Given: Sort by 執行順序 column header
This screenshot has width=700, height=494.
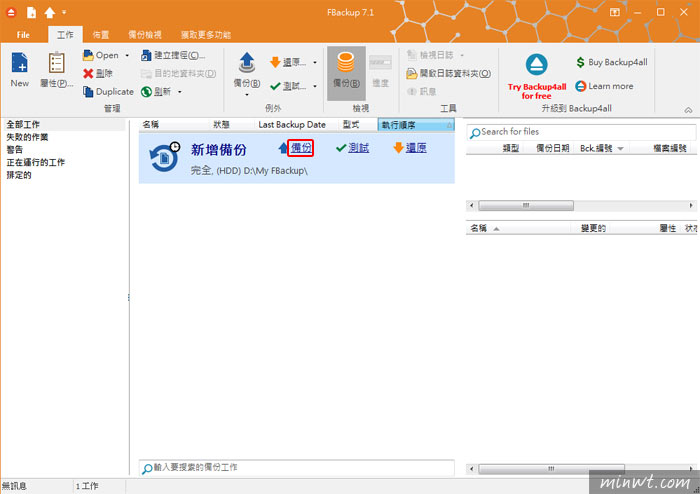Looking at the screenshot, I should click(x=416, y=125).
